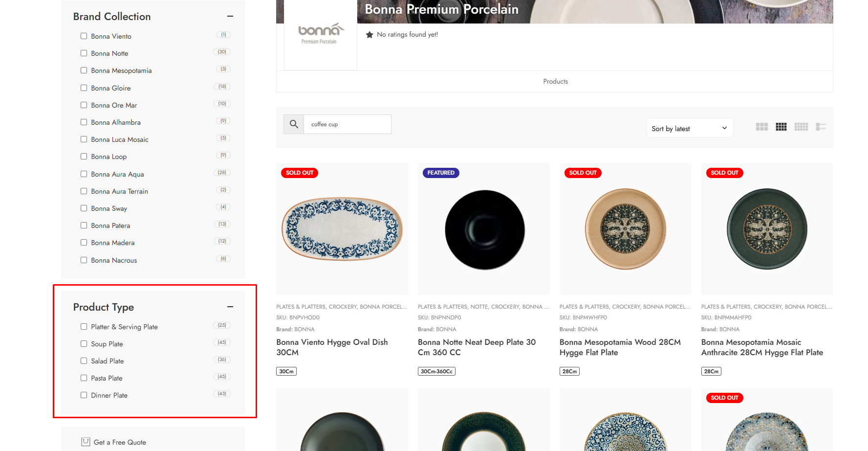Image resolution: width=868 pixels, height=451 pixels.
Task: Click the Bonna Viento label
Action: (x=111, y=36)
